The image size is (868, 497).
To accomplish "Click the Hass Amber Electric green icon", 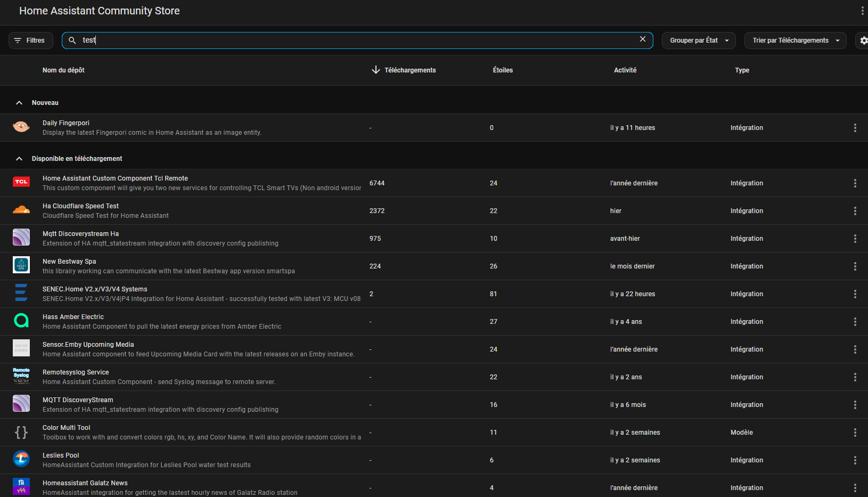I will pyautogui.click(x=21, y=321).
